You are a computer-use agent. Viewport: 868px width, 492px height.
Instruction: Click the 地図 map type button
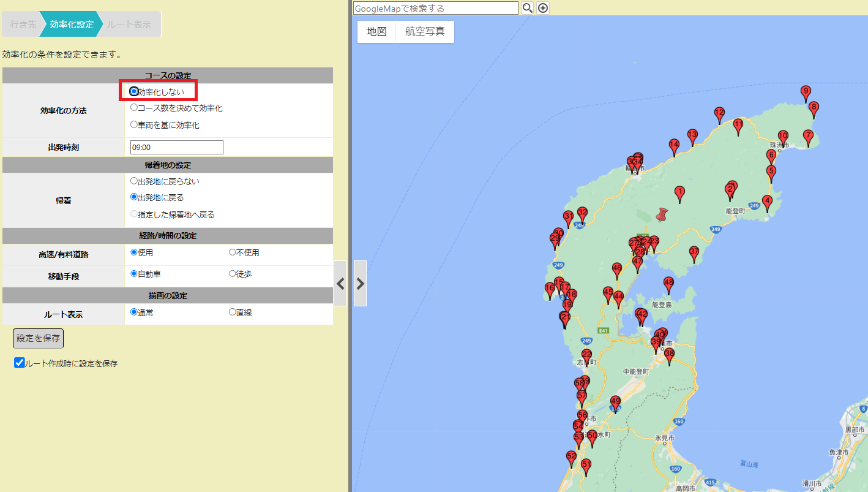tap(376, 32)
